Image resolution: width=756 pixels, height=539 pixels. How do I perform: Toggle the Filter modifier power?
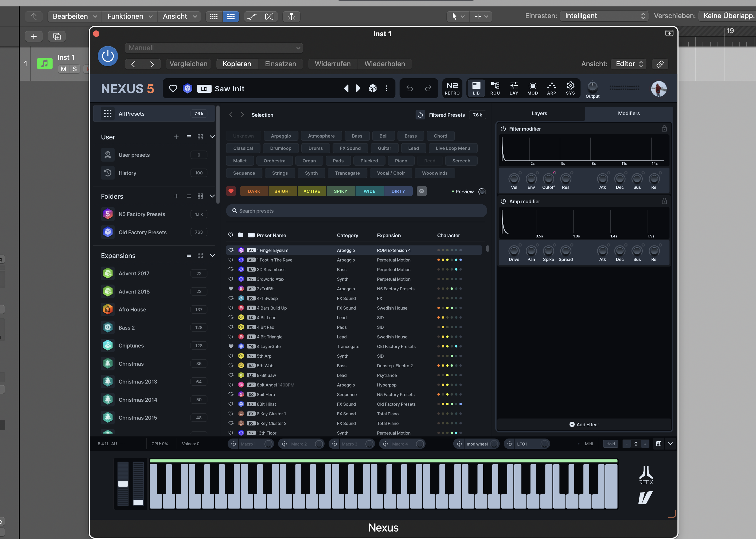(503, 129)
